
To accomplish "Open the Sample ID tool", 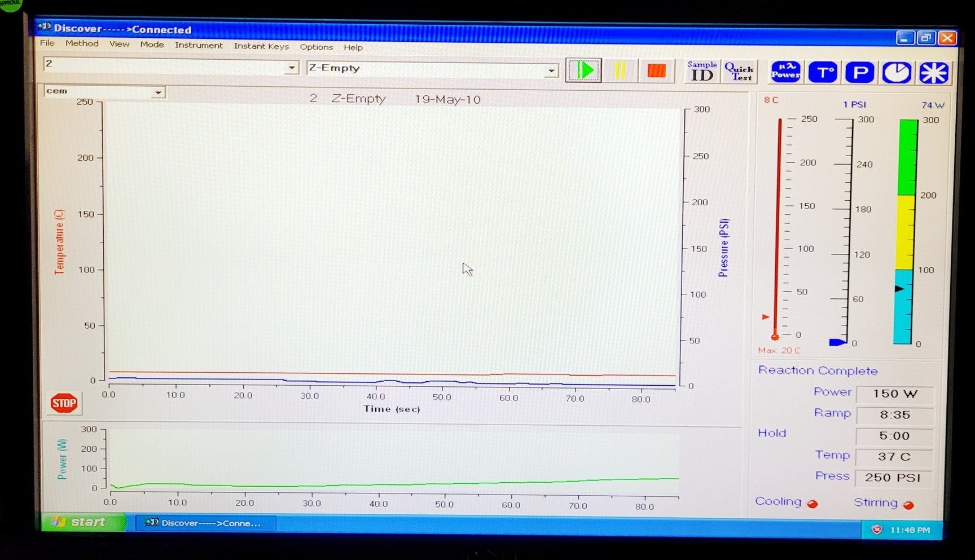I will (x=701, y=71).
